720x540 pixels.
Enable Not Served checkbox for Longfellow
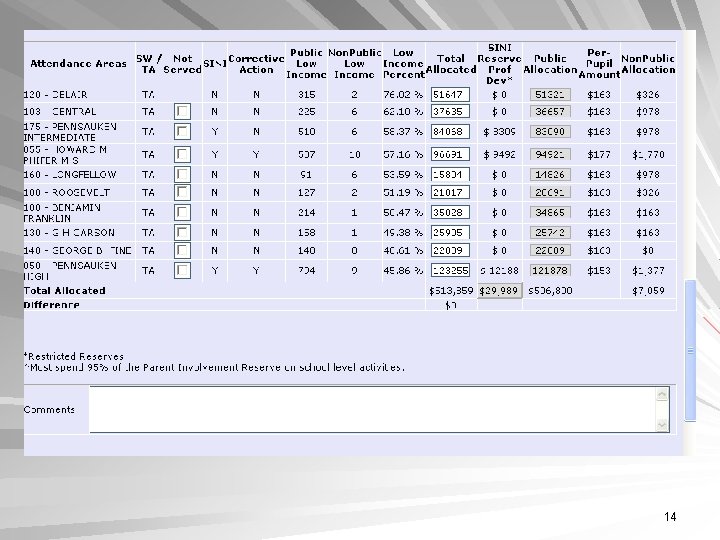pyautogui.click(x=182, y=174)
